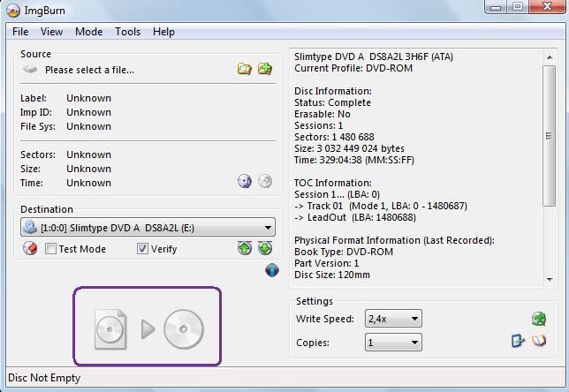Open the automatic write speed globe icon

539,319
